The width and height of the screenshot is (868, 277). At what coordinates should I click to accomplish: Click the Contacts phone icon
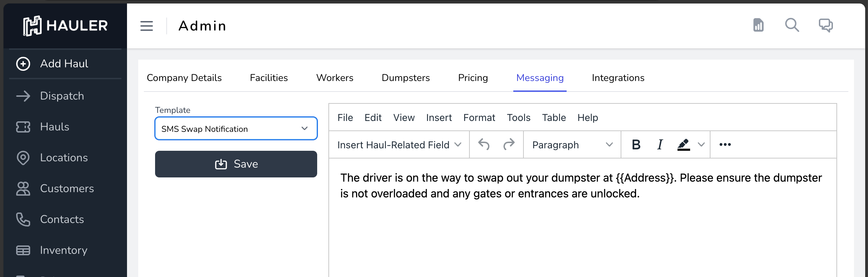click(23, 219)
